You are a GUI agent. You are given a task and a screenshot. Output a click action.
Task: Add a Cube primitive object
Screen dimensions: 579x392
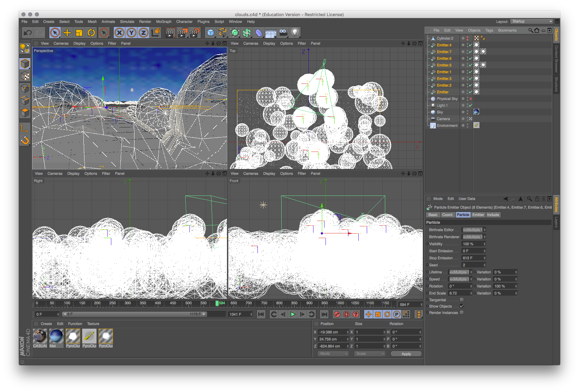211,33
